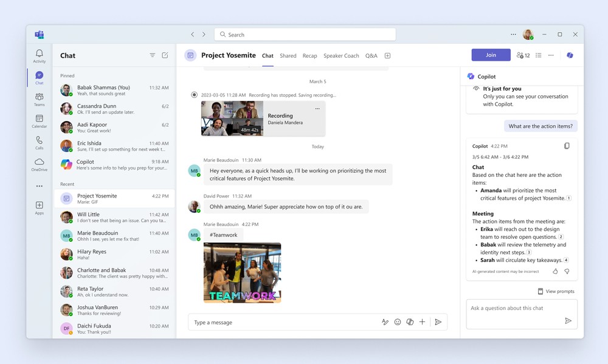Click Copilot icon in message compose box
The image size is (608, 364).
410,321
